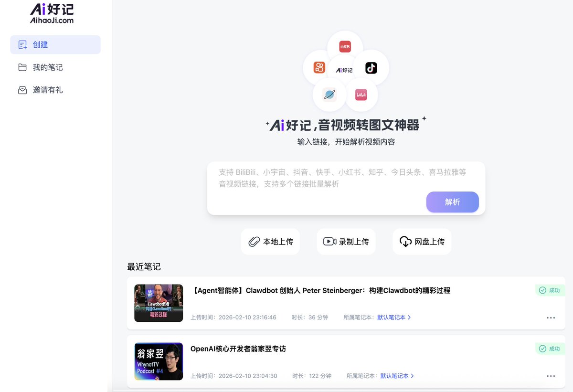Open the OpenAI核心开发者翁家翌专访 note title
Image resolution: width=573 pixels, height=392 pixels.
click(x=238, y=349)
